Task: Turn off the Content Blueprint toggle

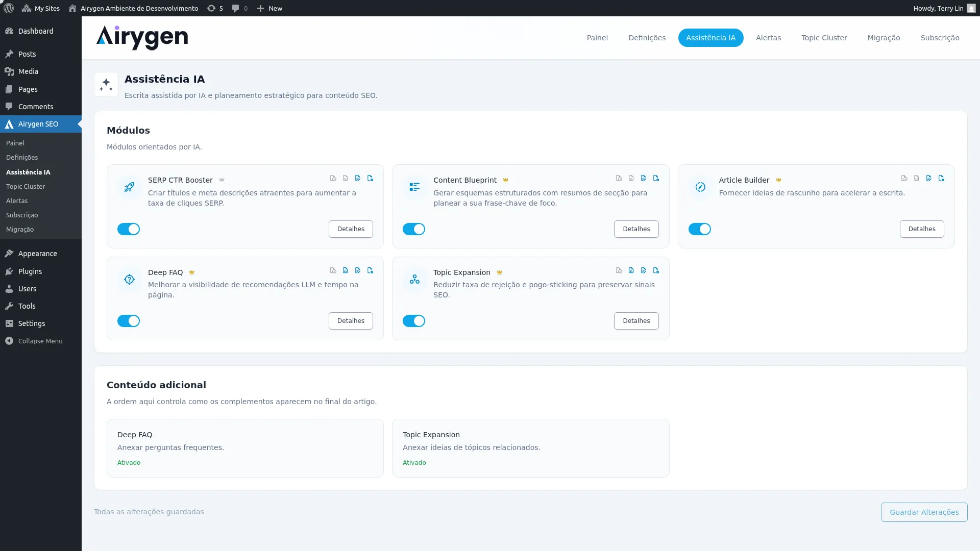Action: 414,229
